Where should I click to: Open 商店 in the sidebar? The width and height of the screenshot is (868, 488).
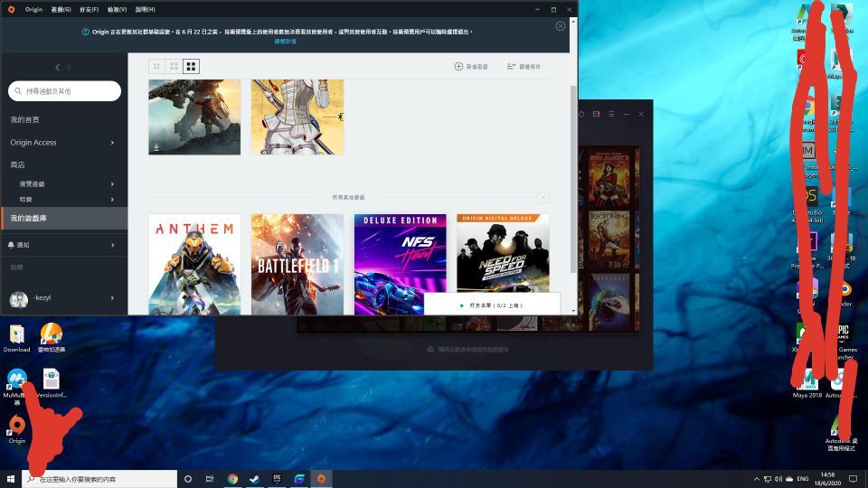[17, 164]
